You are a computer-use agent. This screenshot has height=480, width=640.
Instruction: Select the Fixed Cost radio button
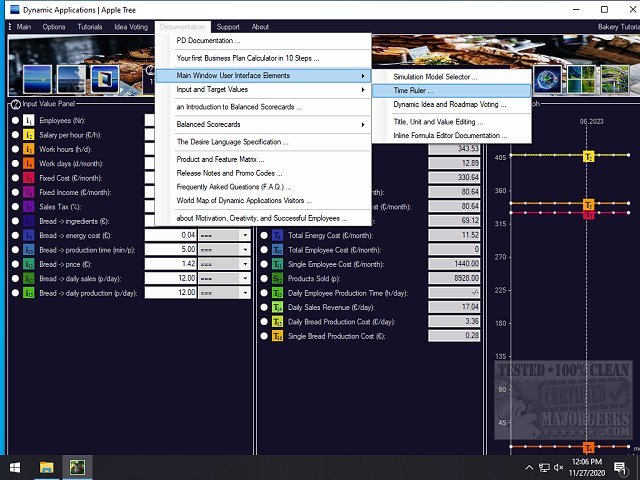point(15,178)
